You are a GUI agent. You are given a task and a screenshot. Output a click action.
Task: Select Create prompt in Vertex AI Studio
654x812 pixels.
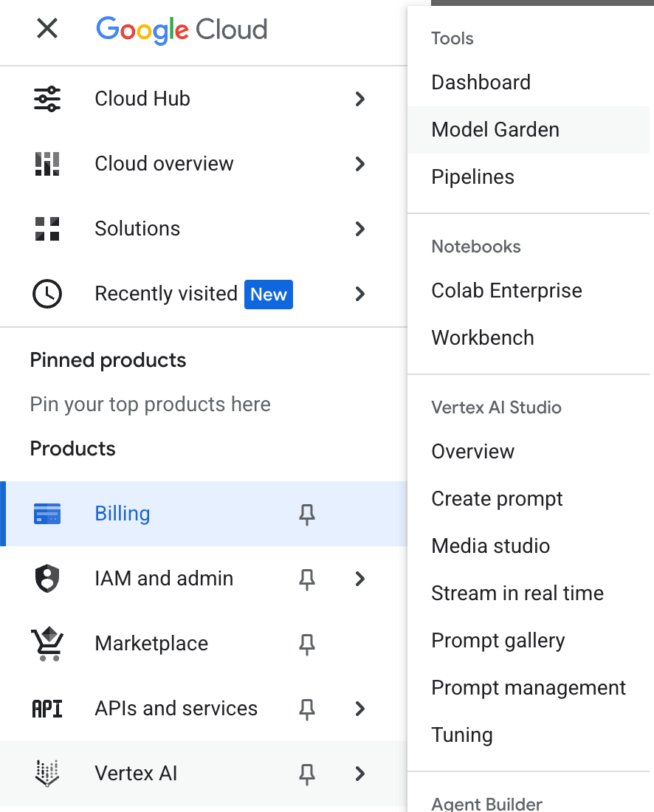(529, 499)
